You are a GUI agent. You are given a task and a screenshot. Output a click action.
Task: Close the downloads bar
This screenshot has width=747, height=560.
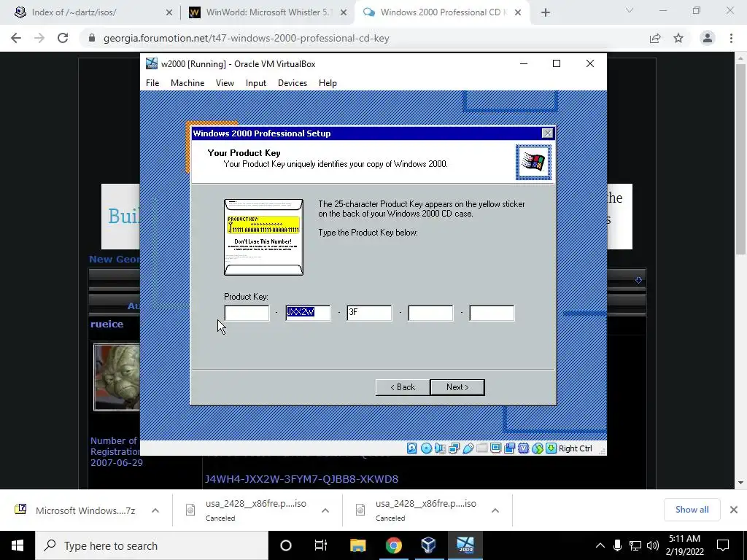click(734, 510)
